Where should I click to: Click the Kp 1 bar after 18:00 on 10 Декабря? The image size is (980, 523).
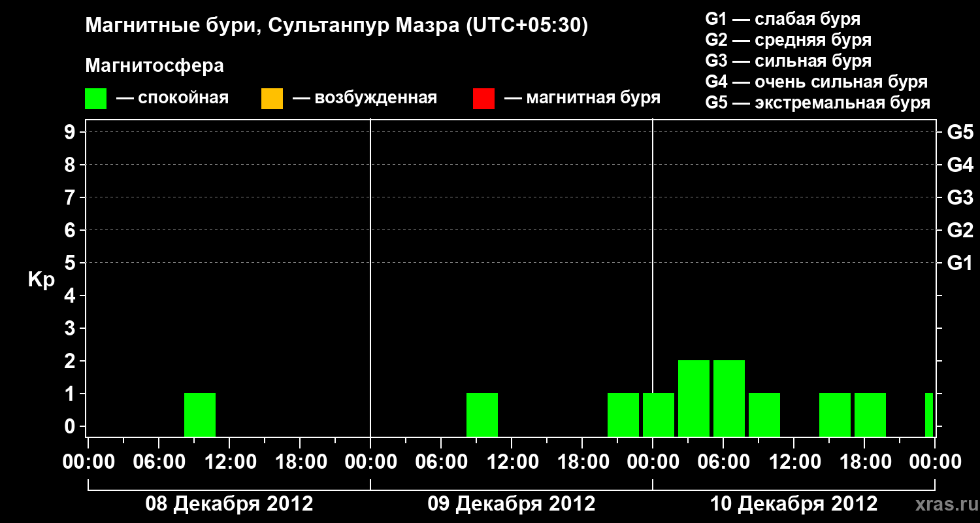pos(870,414)
